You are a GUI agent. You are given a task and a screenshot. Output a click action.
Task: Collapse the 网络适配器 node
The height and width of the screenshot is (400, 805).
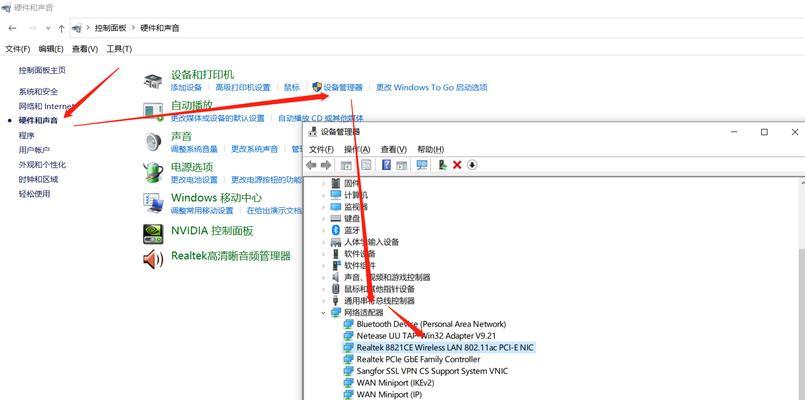tap(323, 312)
